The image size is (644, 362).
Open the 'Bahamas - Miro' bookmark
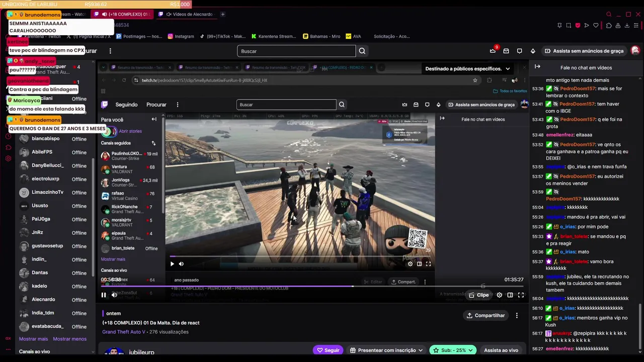321,36
